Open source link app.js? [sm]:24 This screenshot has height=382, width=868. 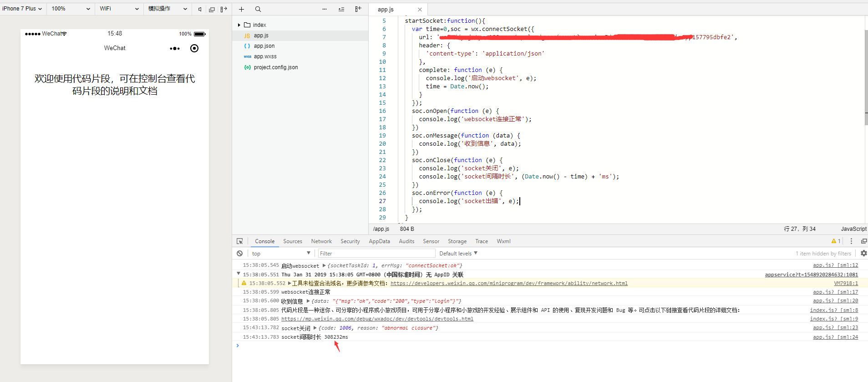pyautogui.click(x=835, y=337)
